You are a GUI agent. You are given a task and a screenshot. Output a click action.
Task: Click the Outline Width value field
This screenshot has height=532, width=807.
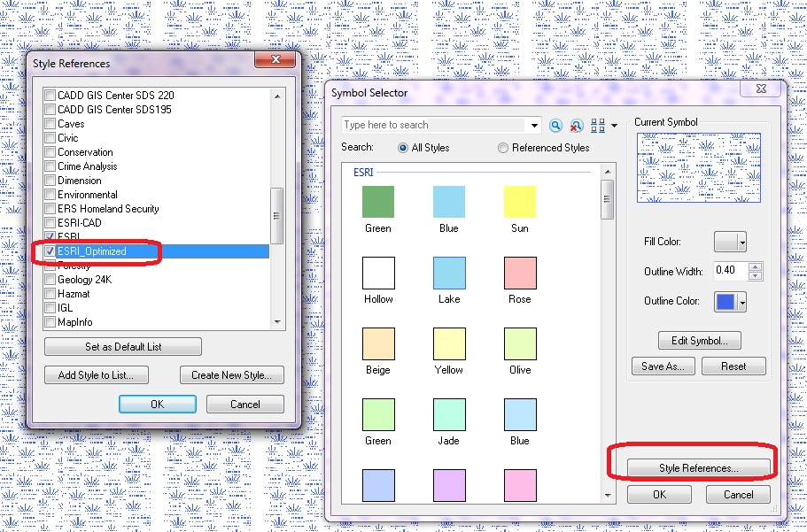coord(730,271)
